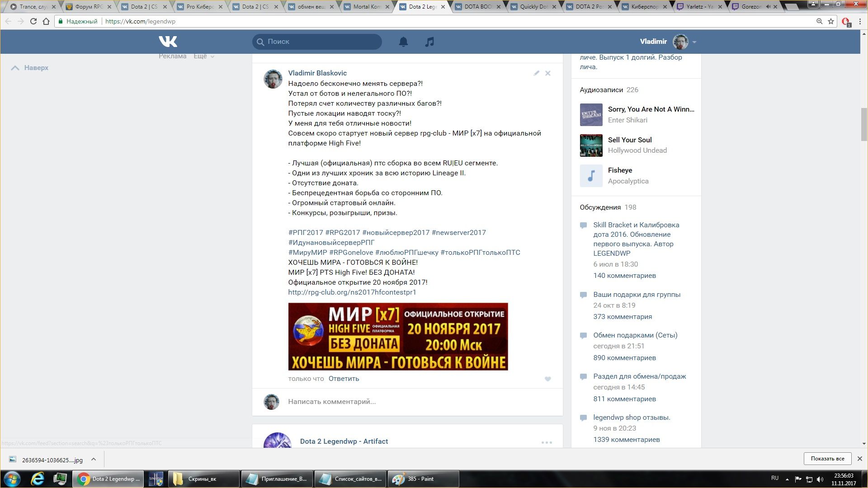This screenshot has height=488, width=868.
Task: Click Internet Explorer taskbar icon
Action: pyautogui.click(x=38, y=479)
